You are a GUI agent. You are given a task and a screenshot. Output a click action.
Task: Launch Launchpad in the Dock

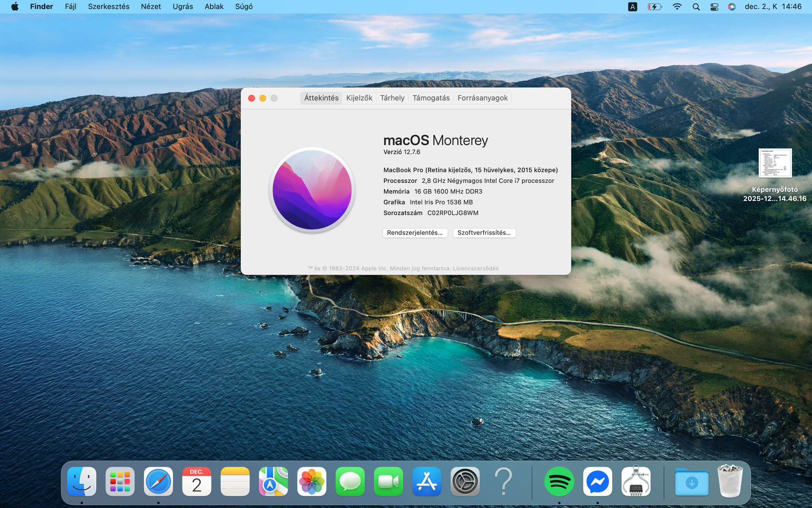click(x=120, y=481)
